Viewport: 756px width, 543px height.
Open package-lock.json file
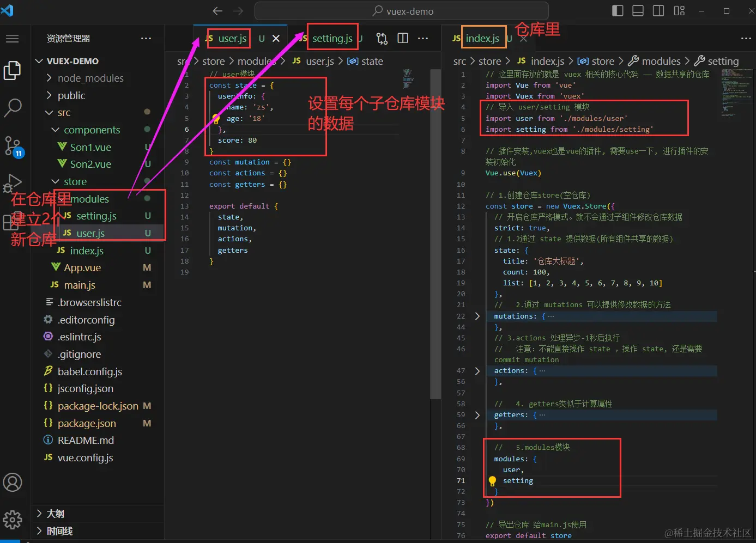pyautogui.click(x=98, y=406)
